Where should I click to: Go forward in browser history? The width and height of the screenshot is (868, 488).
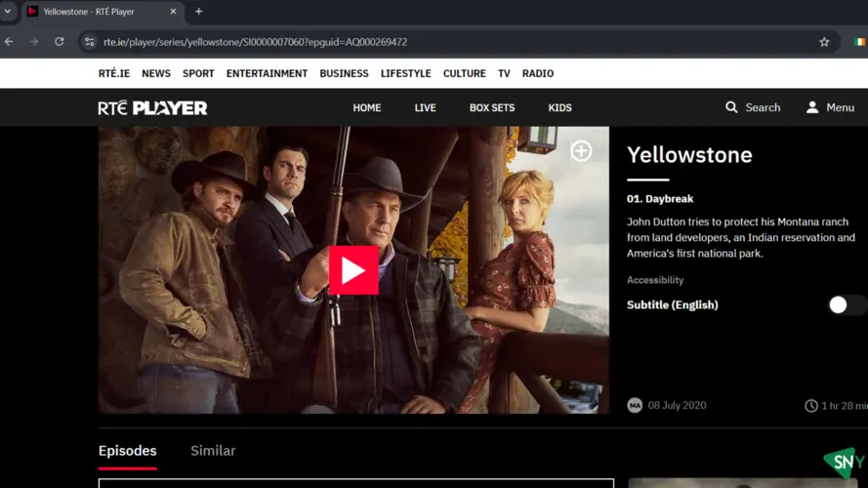pyautogui.click(x=34, y=42)
